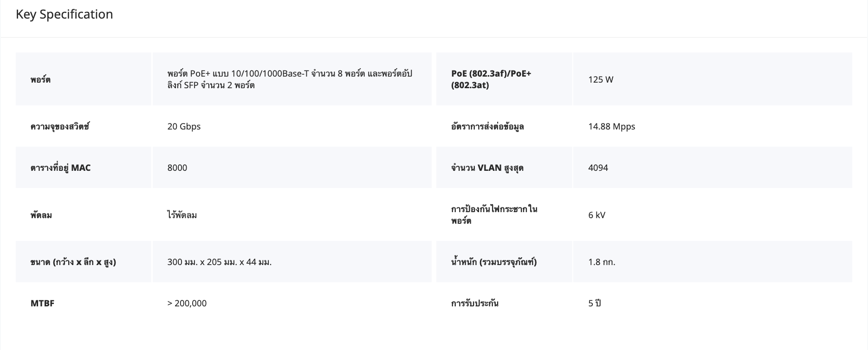Select the 6 kV surge protection value
Viewport: 868px width, 350px height.
pyautogui.click(x=596, y=215)
